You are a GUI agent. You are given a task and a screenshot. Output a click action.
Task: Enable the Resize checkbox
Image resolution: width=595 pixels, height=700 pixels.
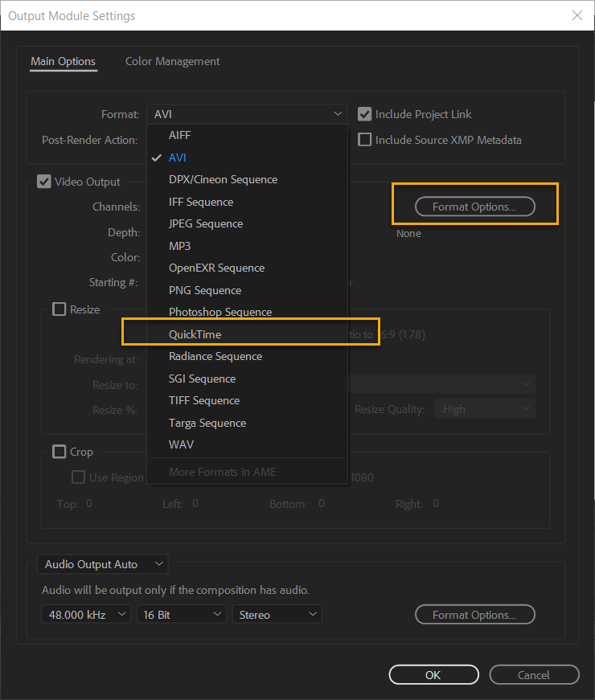(59, 309)
